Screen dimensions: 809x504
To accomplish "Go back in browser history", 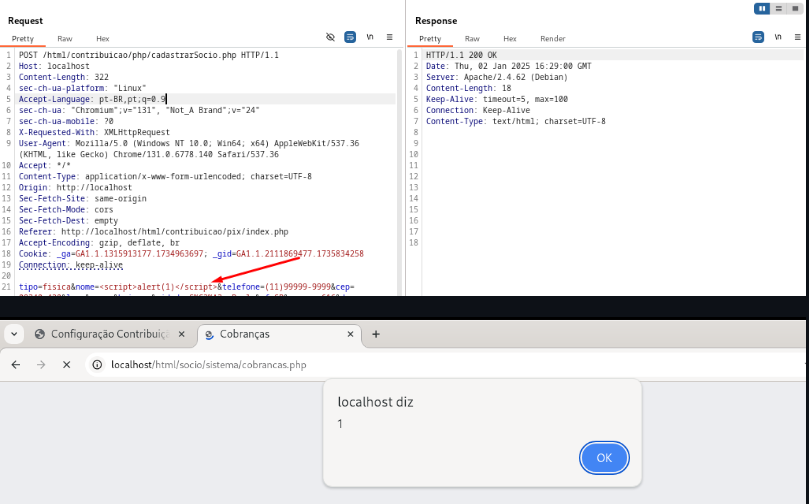I will pyautogui.click(x=16, y=365).
